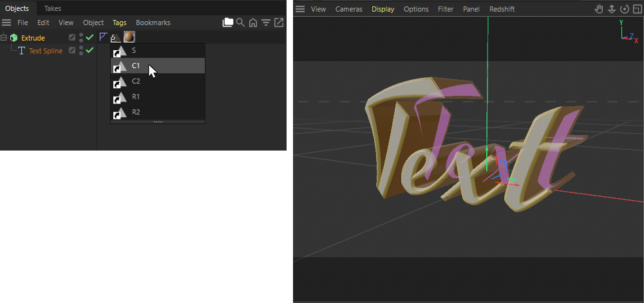Screen dimensions: 644x303
Task: Toggle the green enable checkmark for Text Spline
Action: point(90,50)
